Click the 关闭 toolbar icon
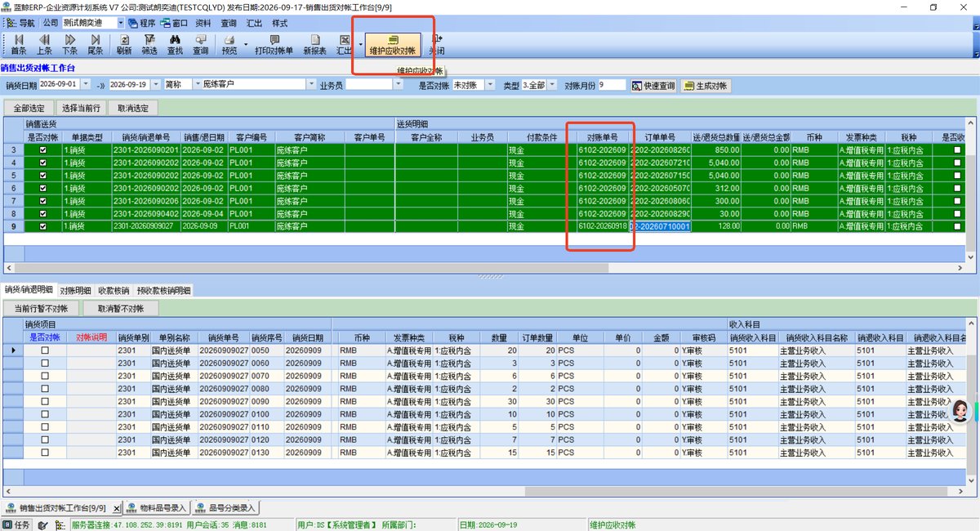Image resolution: width=980 pixels, height=531 pixels. 438,44
